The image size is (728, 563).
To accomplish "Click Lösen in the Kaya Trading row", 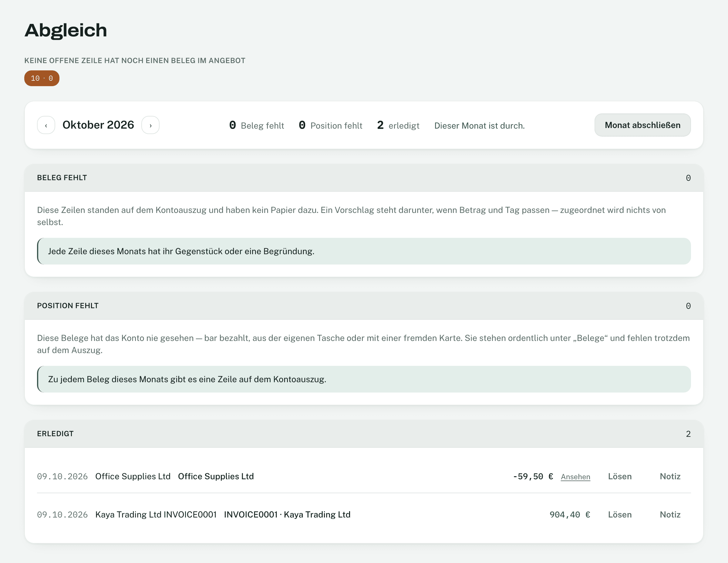I will pos(620,514).
